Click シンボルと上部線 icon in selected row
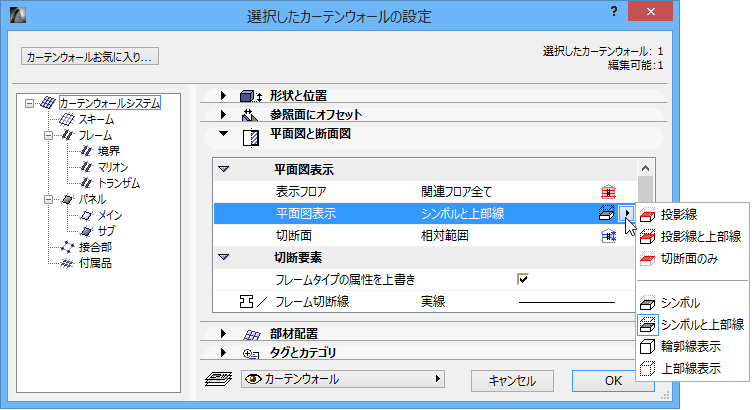 tap(607, 213)
